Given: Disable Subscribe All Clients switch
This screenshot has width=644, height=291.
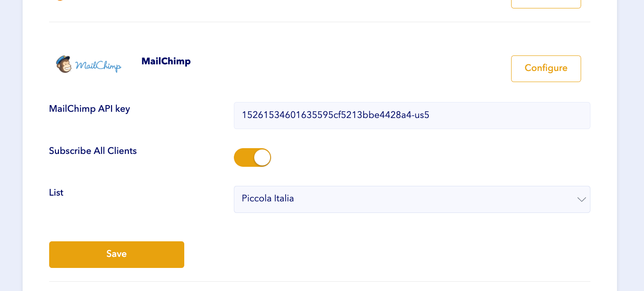Looking at the screenshot, I should (x=252, y=157).
